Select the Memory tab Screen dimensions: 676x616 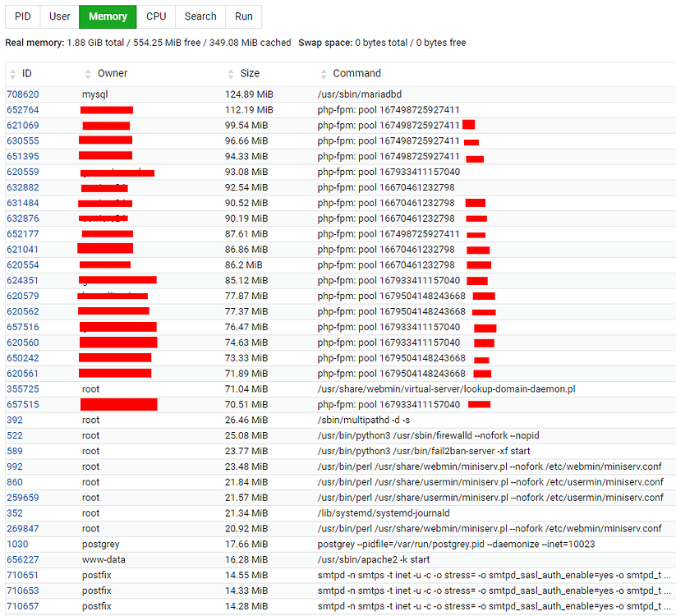point(108,16)
